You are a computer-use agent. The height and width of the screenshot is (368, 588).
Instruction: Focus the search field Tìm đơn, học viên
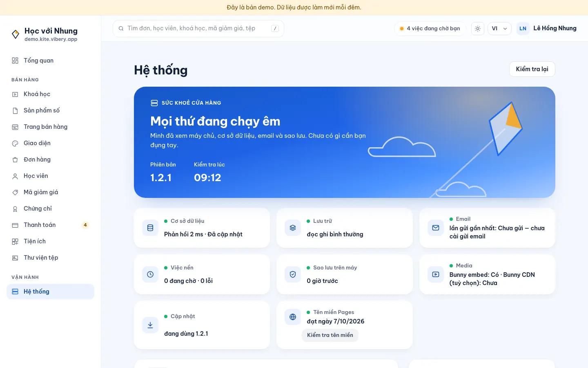(x=198, y=29)
